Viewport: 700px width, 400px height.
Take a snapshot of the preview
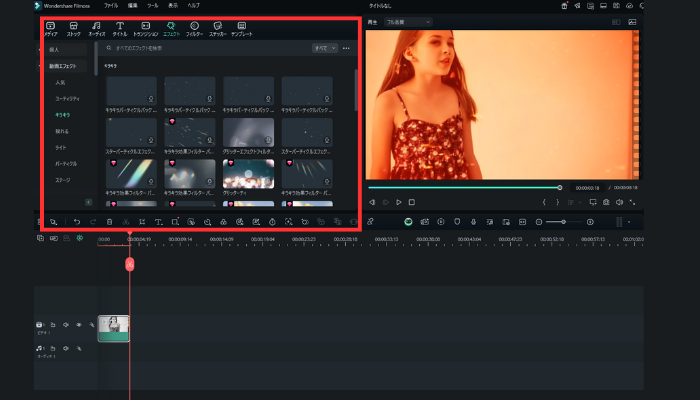point(606,202)
